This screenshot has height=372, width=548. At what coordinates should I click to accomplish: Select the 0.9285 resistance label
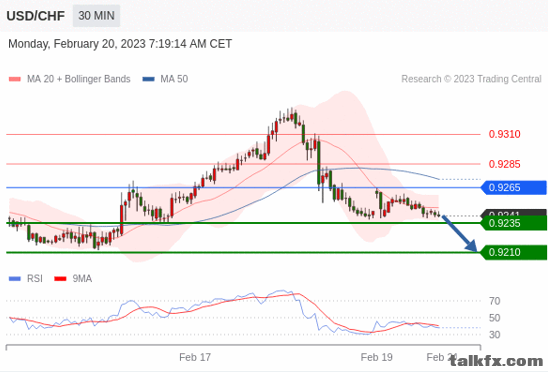click(504, 164)
